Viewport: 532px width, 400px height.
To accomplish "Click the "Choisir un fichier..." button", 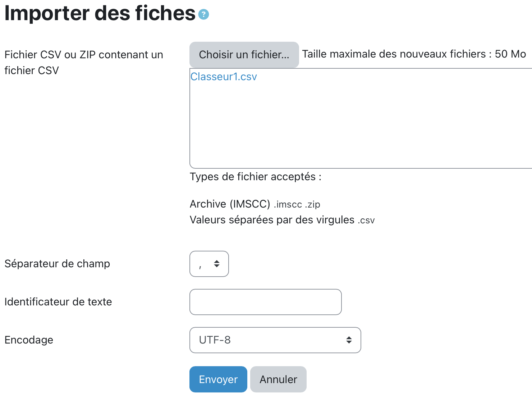I will pos(244,55).
